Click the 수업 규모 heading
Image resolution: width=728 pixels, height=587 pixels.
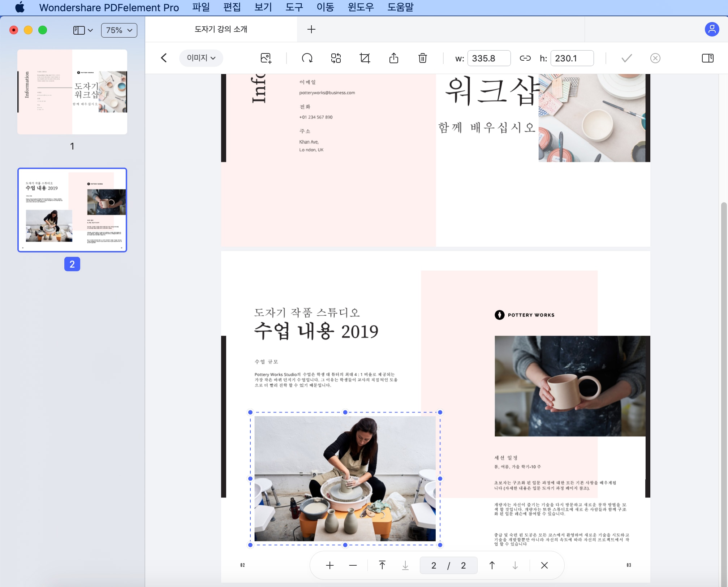(x=266, y=362)
